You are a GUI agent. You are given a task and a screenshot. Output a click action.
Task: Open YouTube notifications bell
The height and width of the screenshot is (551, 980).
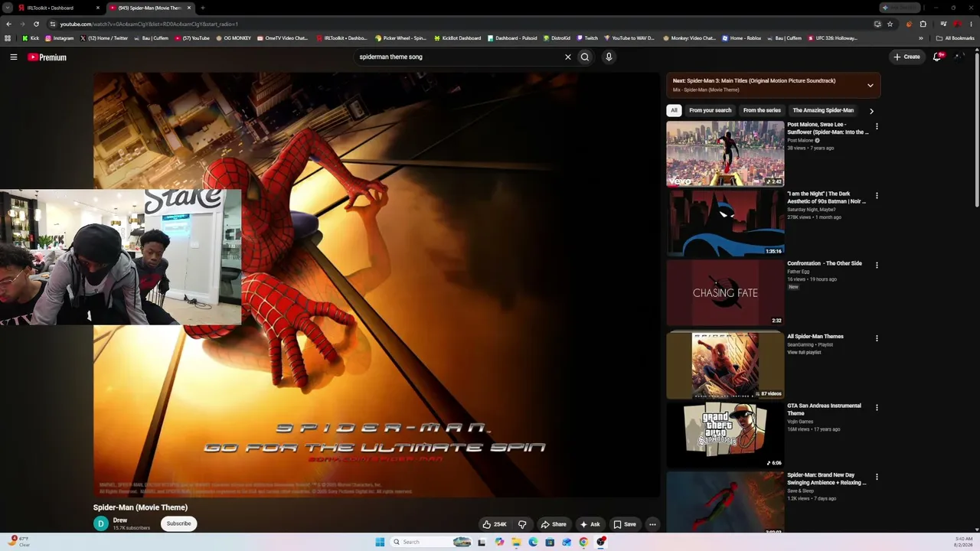[937, 57]
